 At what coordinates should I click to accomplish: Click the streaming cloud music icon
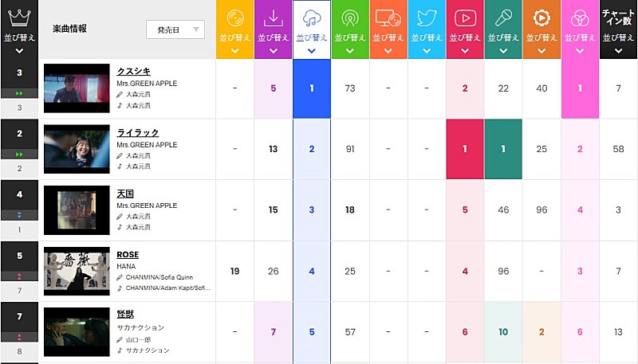click(x=312, y=18)
